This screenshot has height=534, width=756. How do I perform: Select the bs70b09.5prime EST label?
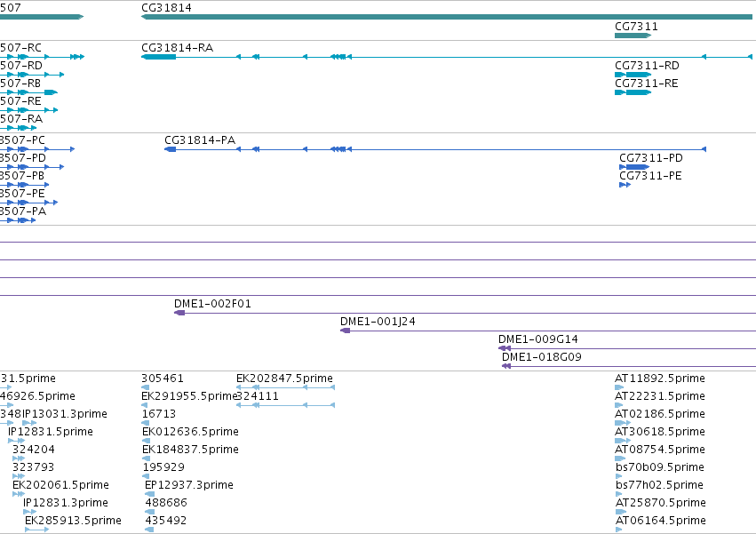(x=659, y=467)
